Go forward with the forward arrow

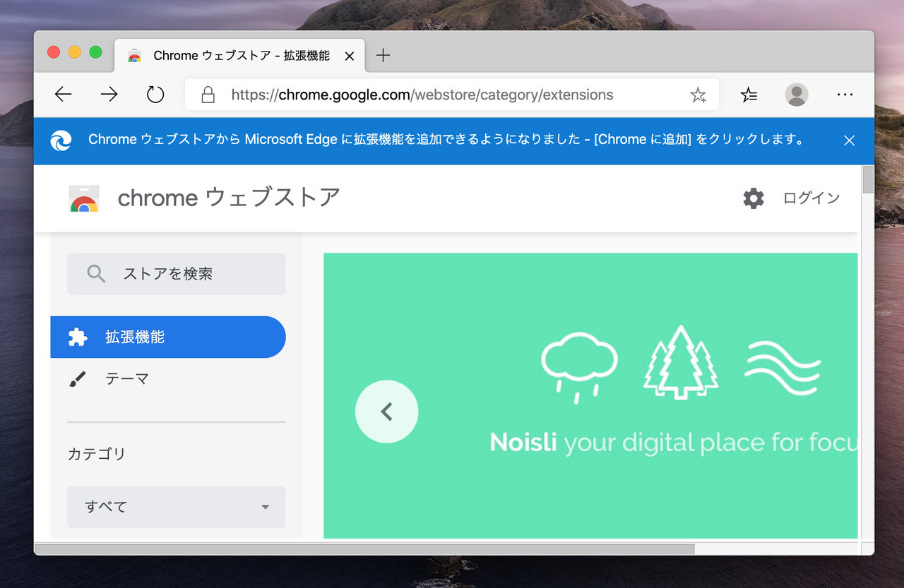click(x=109, y=95)
